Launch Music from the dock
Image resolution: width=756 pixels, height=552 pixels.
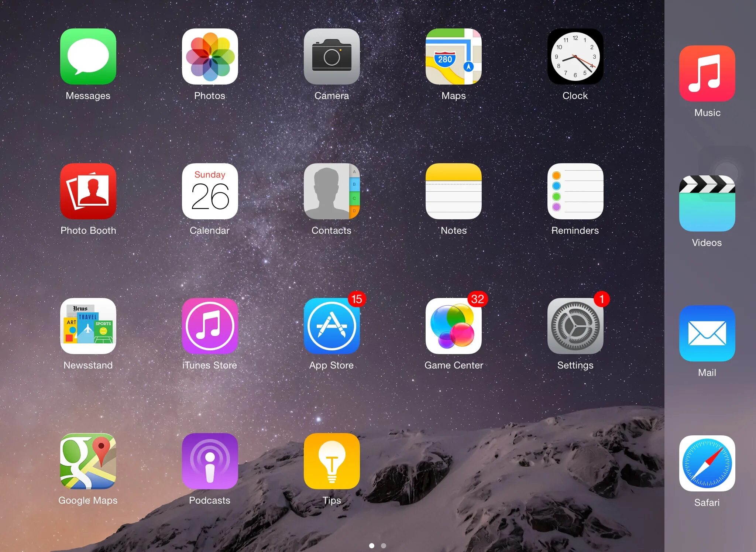point(707,73)
